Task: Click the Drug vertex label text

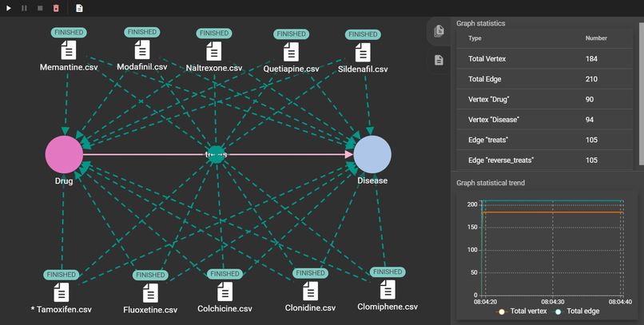Action: click(x=64, y=181)
